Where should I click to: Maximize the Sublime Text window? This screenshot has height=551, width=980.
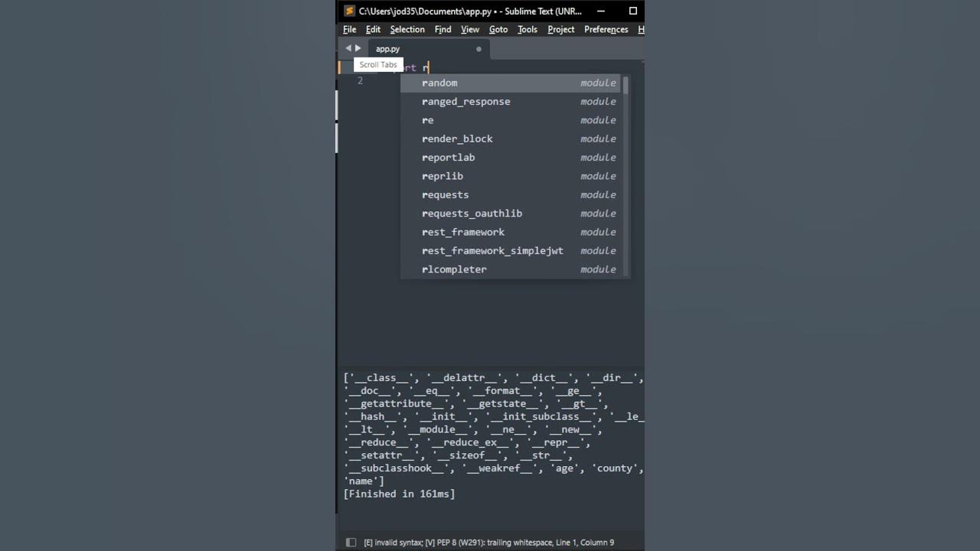[x=633, y=11]
